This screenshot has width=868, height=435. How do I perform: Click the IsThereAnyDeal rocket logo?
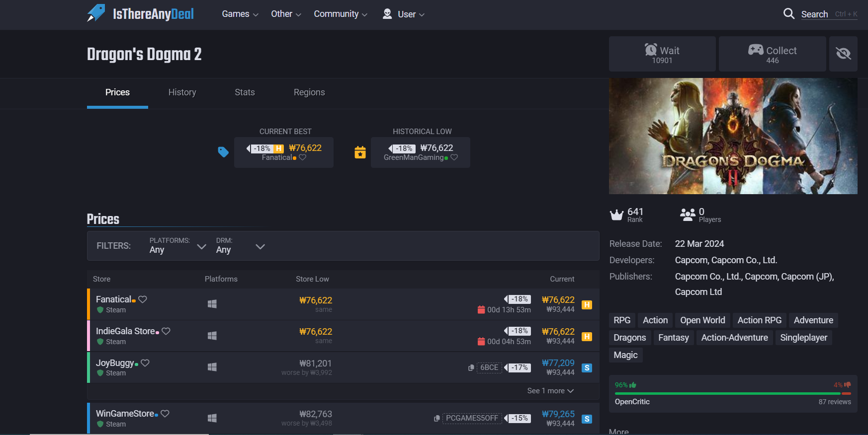coord(96,13)
